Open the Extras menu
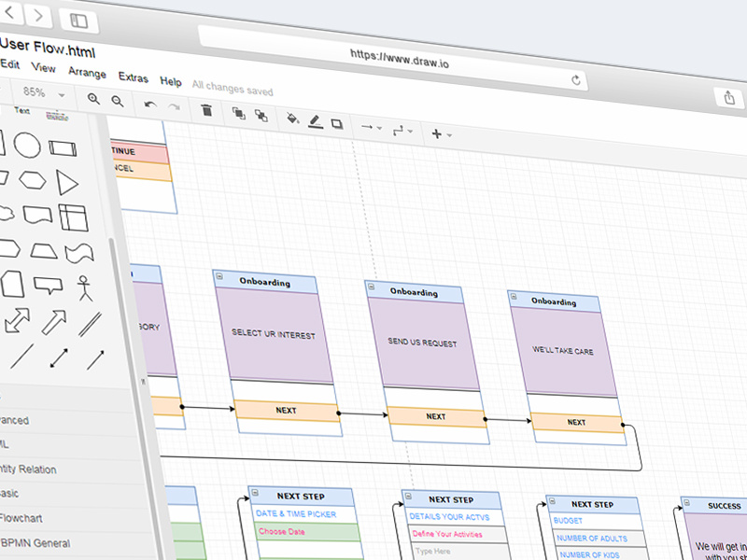The width and height of the screenshot is (747, 560). click(x=133, y=77)
